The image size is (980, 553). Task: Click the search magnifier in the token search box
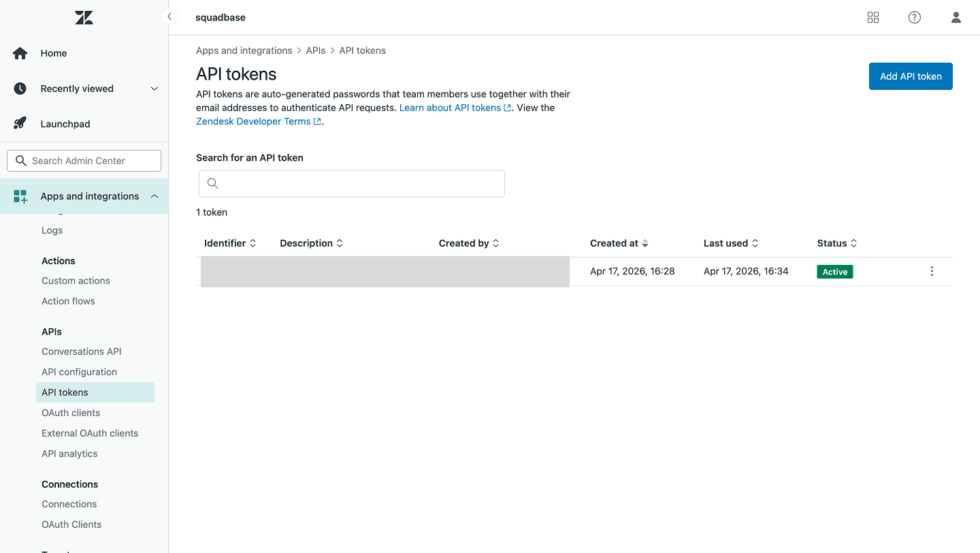(x=212, y=183)
